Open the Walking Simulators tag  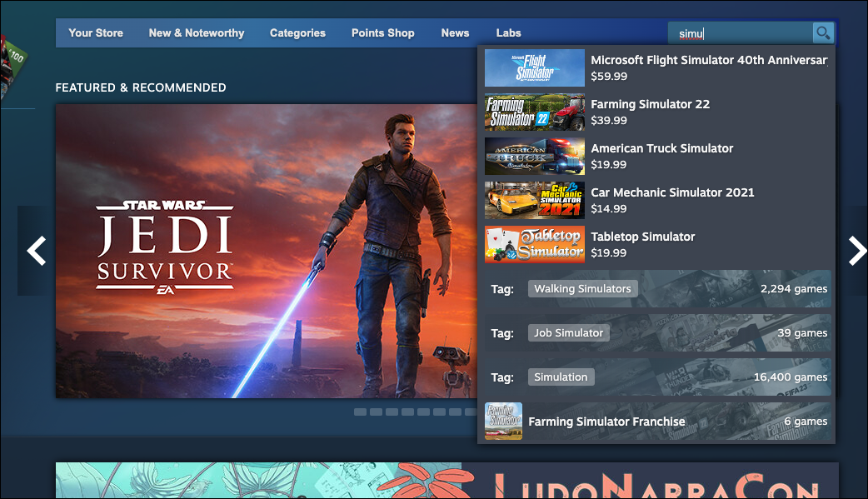[582, 288]
